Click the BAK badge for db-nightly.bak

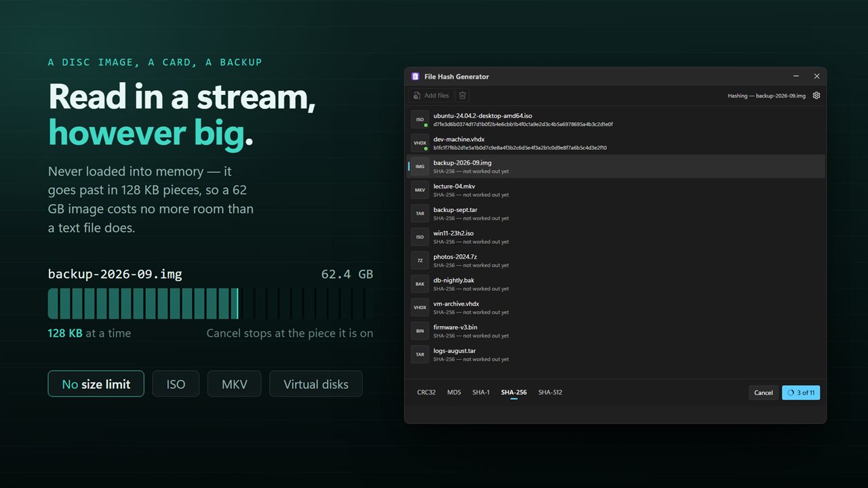point(420,284)
